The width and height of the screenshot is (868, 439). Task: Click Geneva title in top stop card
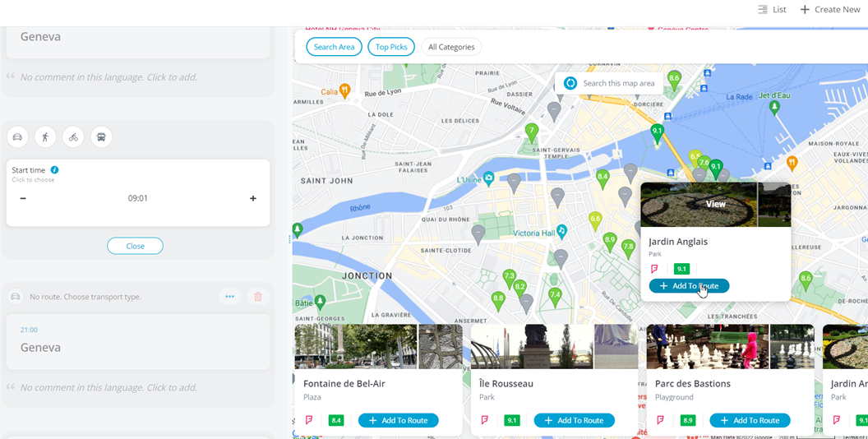click(x=40, y=36)
